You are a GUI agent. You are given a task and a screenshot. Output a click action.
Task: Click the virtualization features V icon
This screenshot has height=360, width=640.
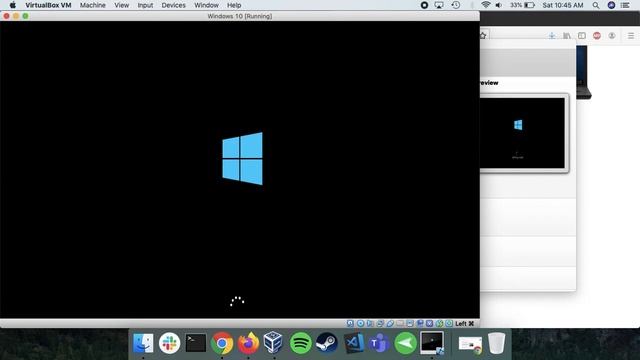pyautogui.click(x=429, y=323)
